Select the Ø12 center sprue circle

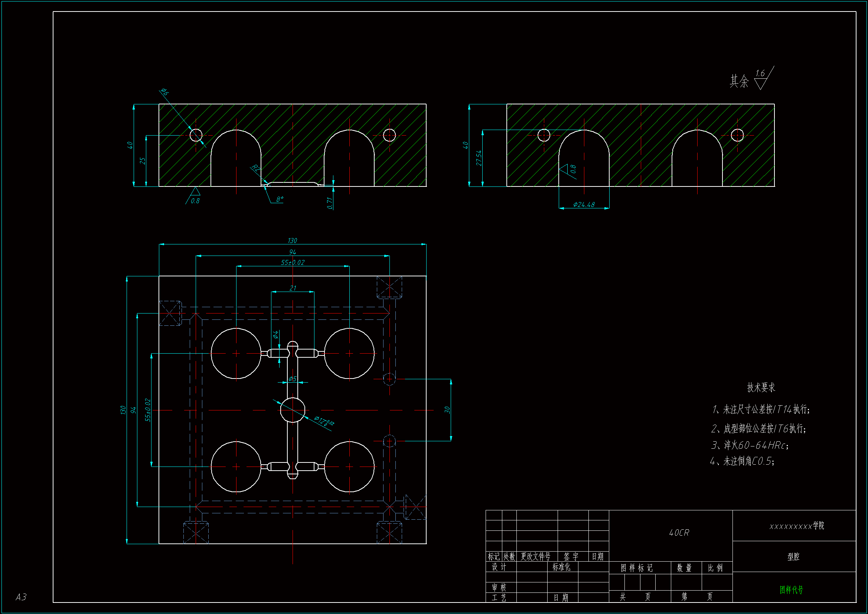click(292, 410)
